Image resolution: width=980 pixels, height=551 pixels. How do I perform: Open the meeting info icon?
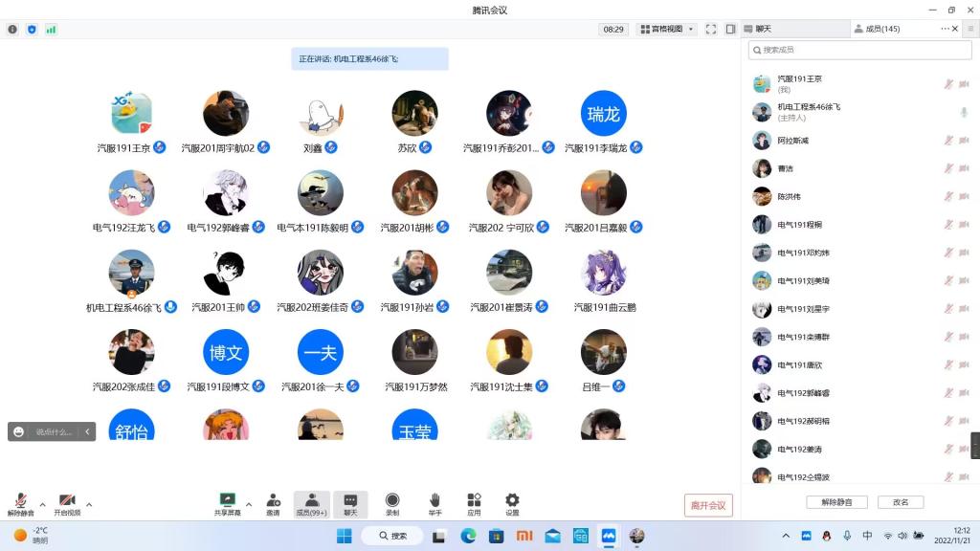pos(12,30)
